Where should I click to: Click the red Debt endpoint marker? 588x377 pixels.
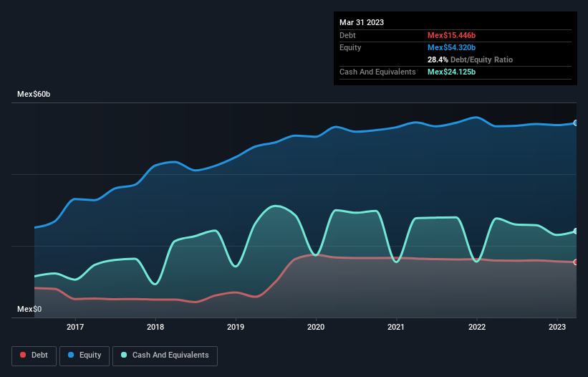[x=576, y=262]
